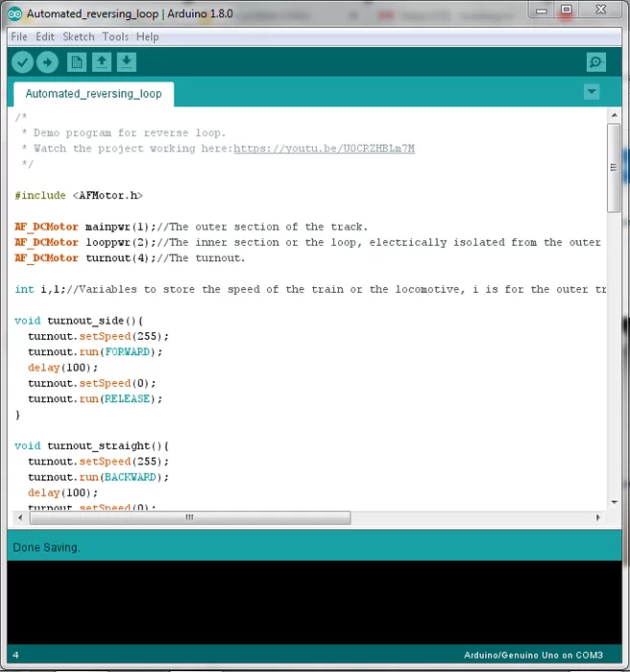This screenshot has height=672, width=630.
Task: Click the vertical scrollbar down arrow
Action: point(615,500)
